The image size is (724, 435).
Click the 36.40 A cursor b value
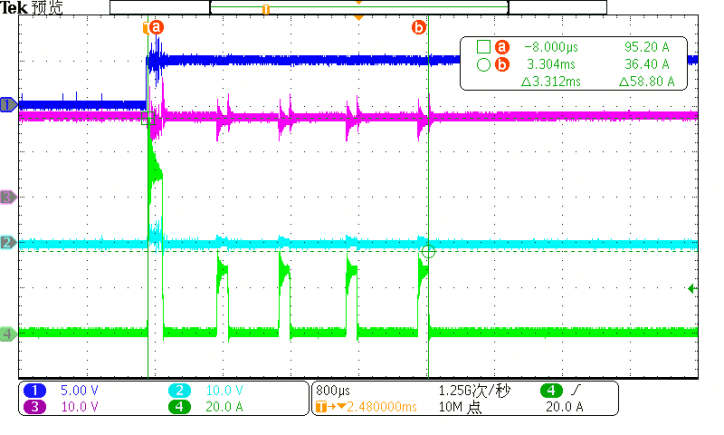pos(646,64)
